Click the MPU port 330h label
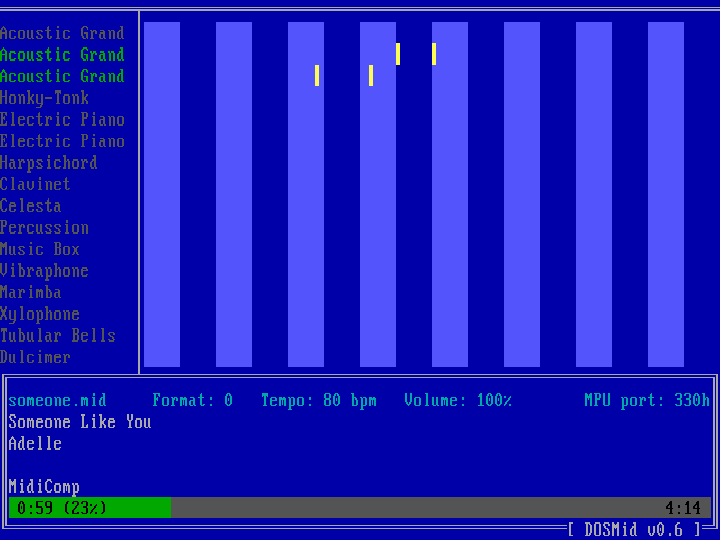This screenshot has width=720, height=540. tap(647, 400)
